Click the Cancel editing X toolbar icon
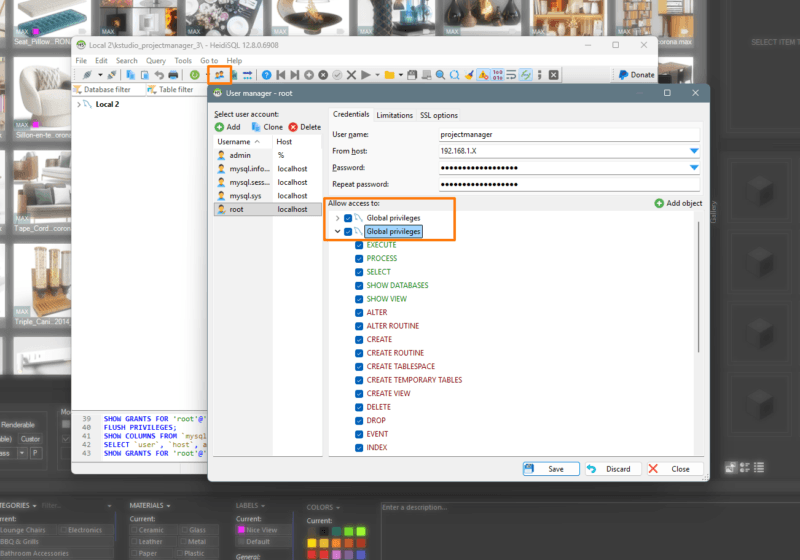Viewport: 800px width, 560px height. pos(351,75)
